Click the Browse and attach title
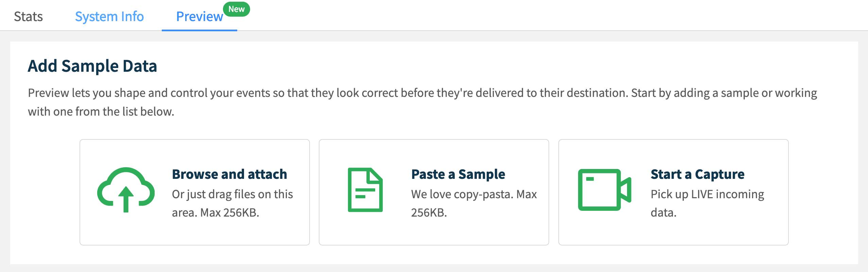The width and height of the screenshot is (868, 272). (229, 174)
